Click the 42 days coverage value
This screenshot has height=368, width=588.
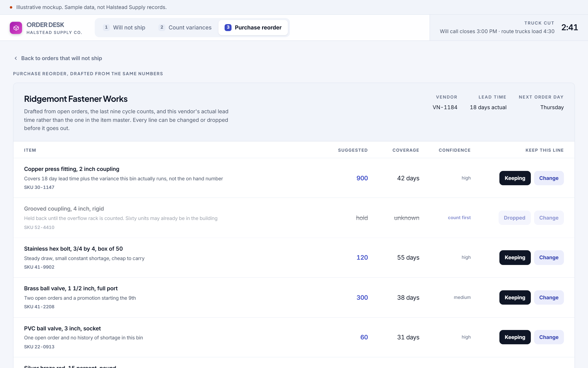tap(408, 178)
